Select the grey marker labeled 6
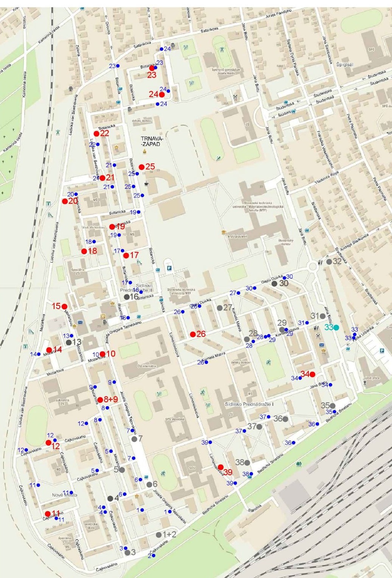This screenshot has height=578, width=392. click(149, 484)
